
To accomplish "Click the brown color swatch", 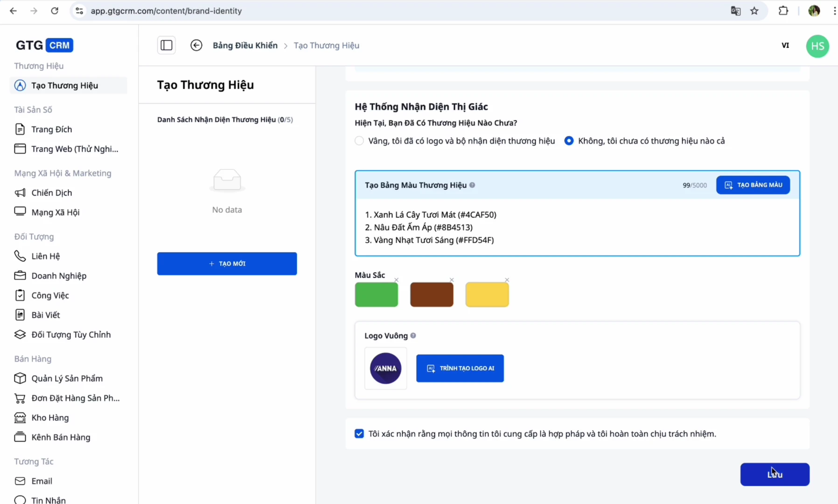I will pyautogui.click(x=432, y=294).
